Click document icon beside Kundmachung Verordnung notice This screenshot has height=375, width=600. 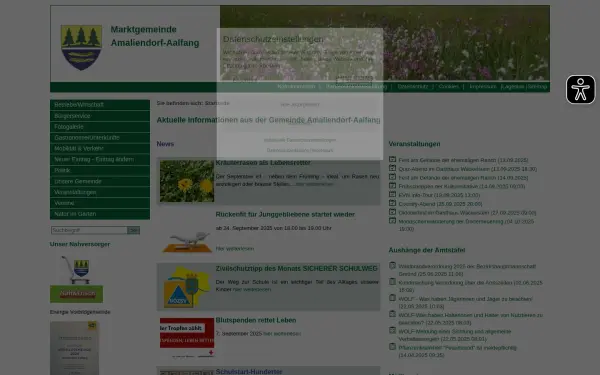(x=392, y=282)
